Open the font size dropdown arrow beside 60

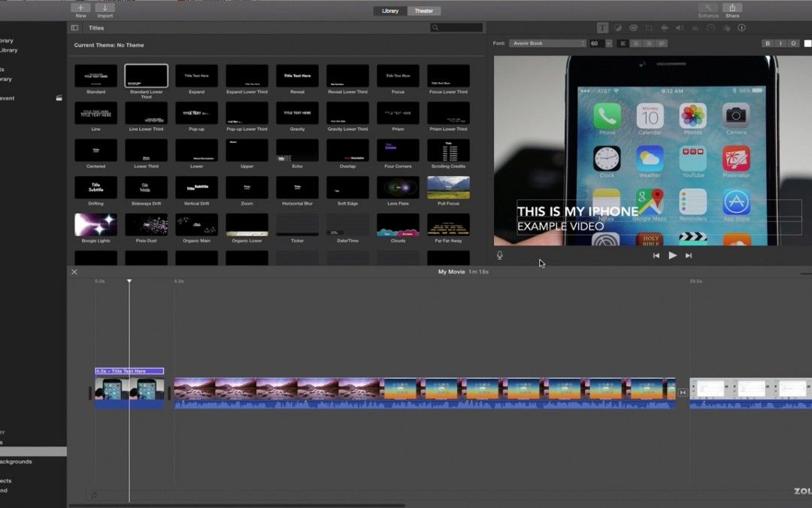pos(608,44)
